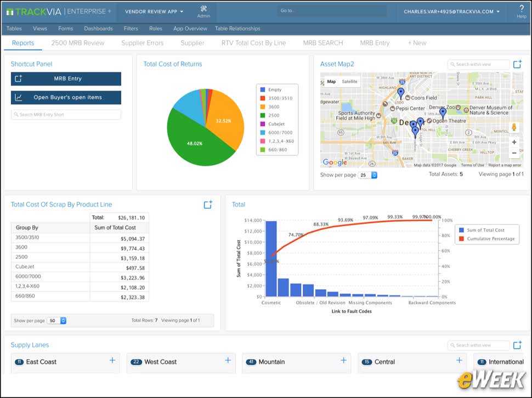
Task: Open the Forms menu
Action: click(65, 29)
